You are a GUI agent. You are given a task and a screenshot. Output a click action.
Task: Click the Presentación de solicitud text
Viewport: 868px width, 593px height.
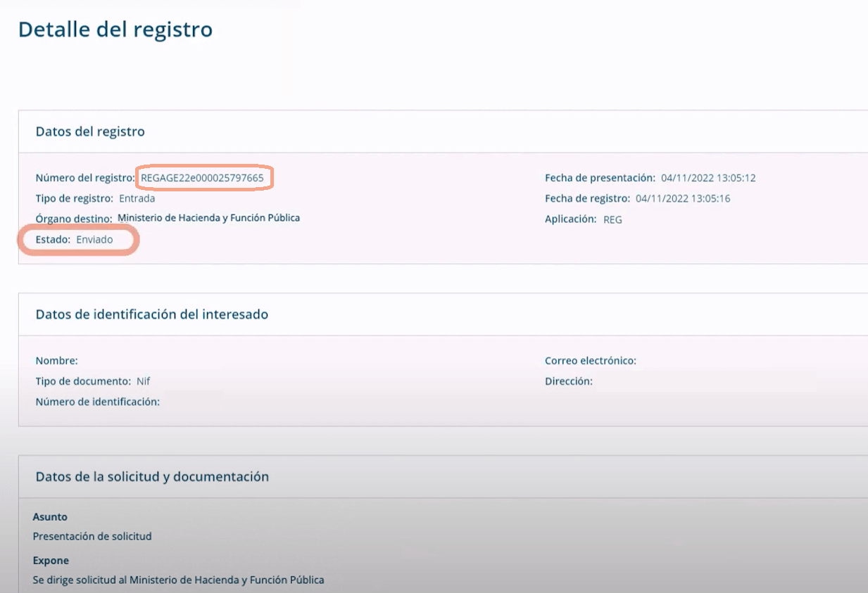[84, 536]
